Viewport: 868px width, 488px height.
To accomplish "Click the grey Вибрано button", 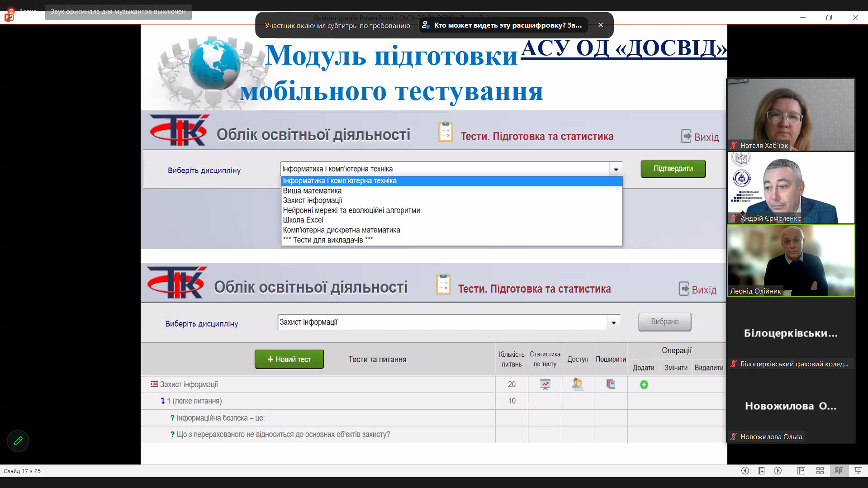I will (x=664, y=322).
